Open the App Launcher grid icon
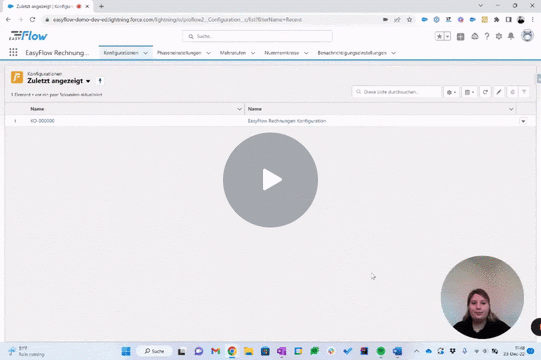 pyautogui.click(x=13, y=52)
